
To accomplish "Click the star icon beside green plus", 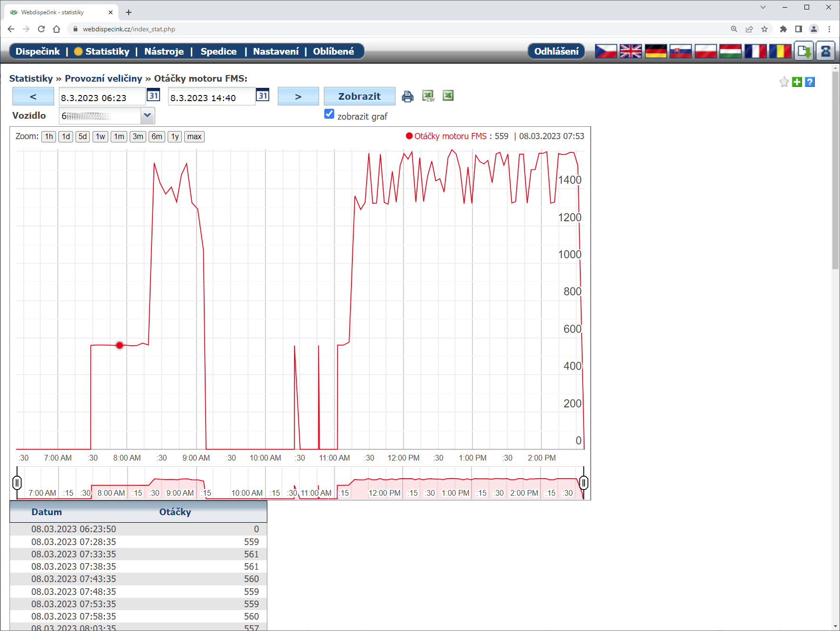I will 784,82.
